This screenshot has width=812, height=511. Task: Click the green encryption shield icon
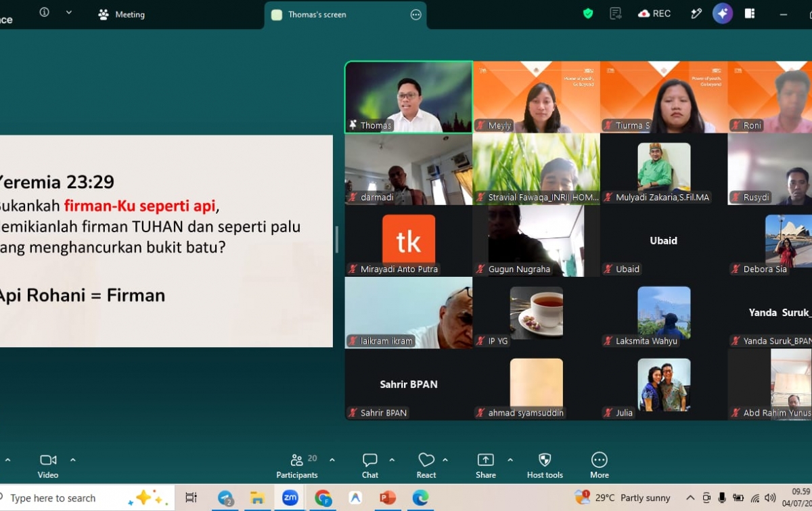(588, 14)
